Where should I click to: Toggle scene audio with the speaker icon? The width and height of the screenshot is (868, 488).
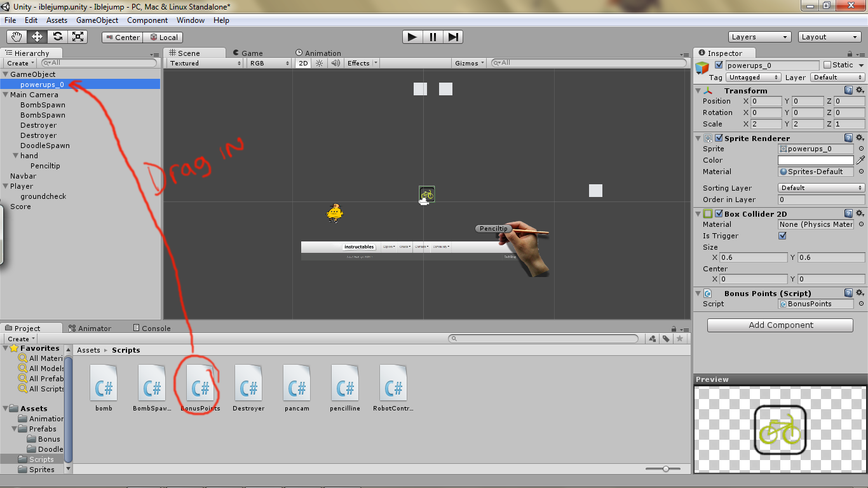[336, 63]
